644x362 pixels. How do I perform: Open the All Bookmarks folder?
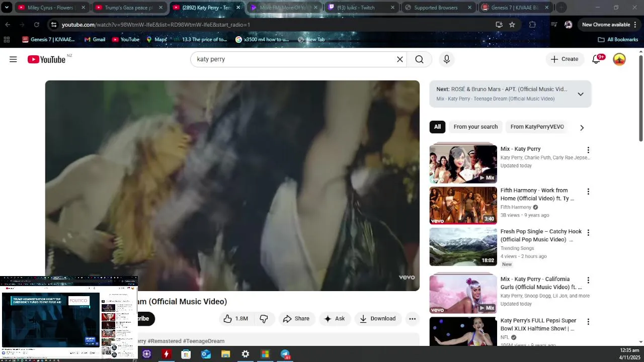tap(618, 40)
